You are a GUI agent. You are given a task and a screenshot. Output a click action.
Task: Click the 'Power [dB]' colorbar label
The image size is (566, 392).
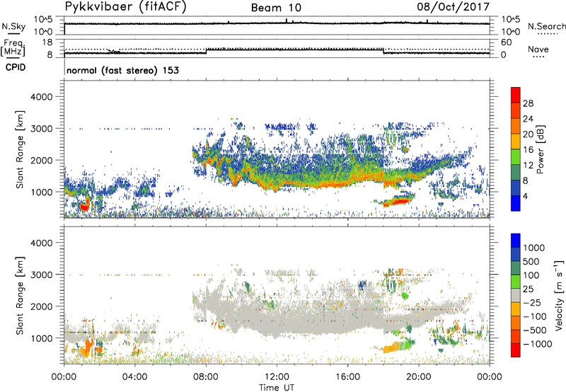click(x=540, y=149)
